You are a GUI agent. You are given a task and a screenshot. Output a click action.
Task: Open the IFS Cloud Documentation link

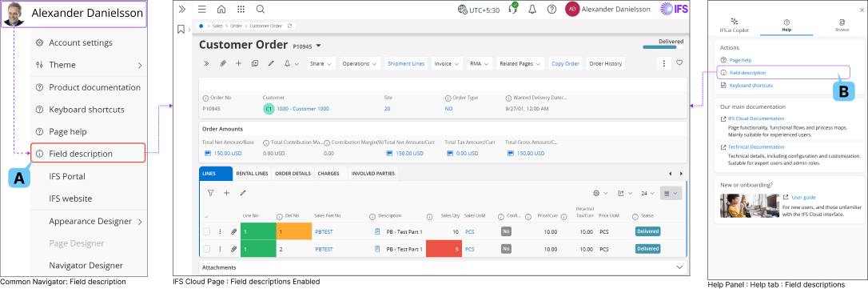pyautogui.click(x=756, y=118)
